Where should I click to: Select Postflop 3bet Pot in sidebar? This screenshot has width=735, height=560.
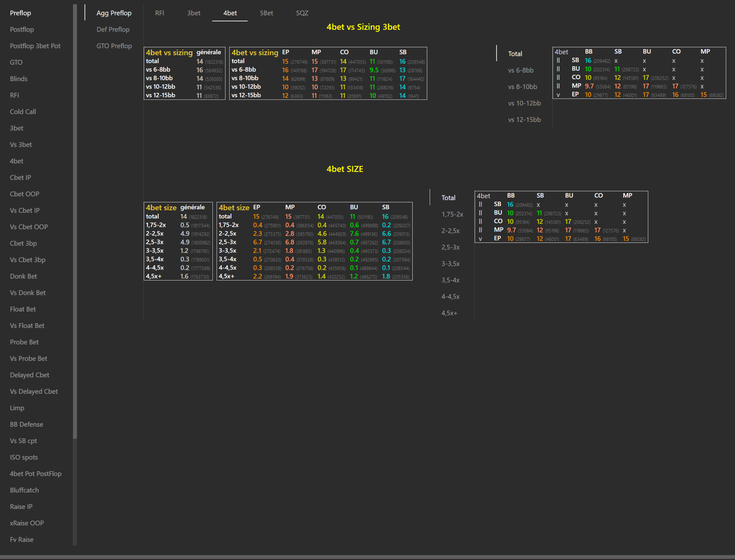pos(35,46)
